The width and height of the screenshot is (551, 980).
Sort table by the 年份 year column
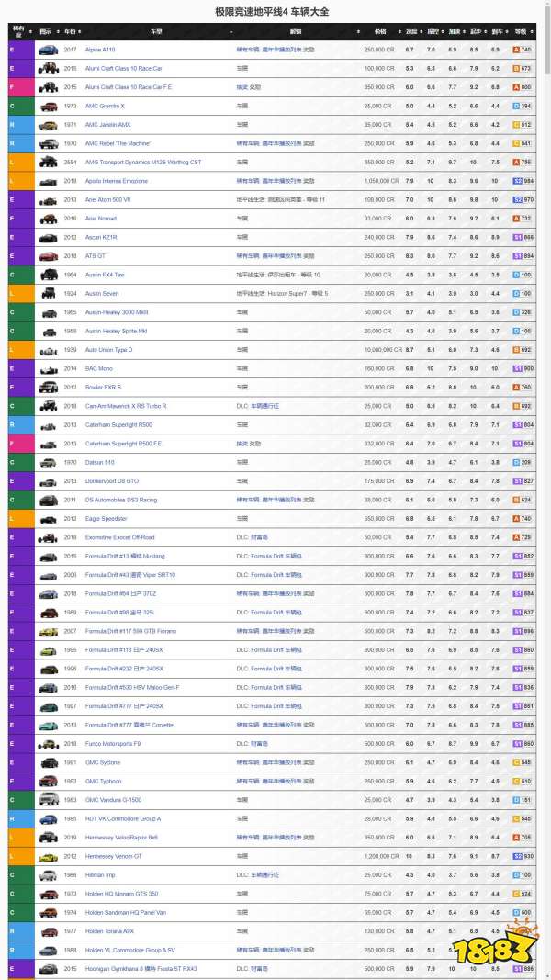(72, 31)
